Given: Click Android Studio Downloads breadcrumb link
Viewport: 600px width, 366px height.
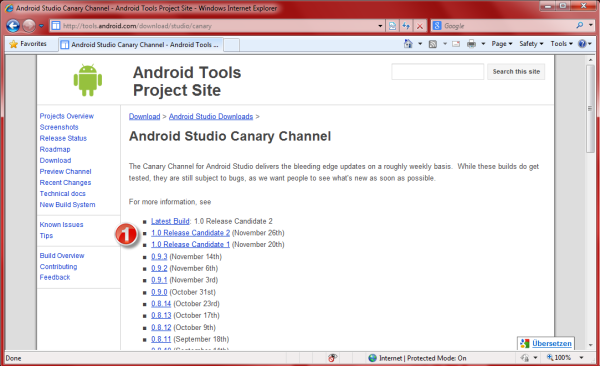Looking at the screenshot, I should [x=211, y=116].
